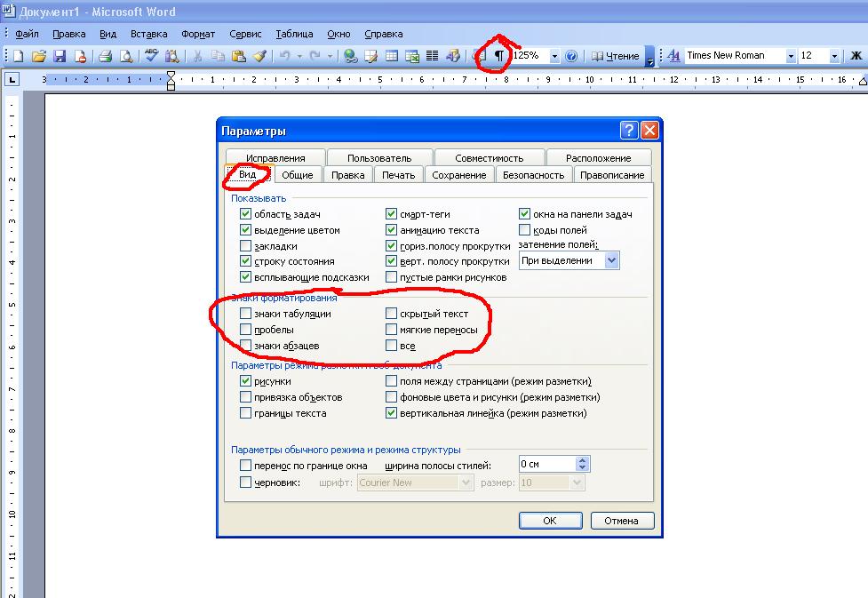
Task: Toggle the Document Map icon
Action: click(x=479, y=56)
